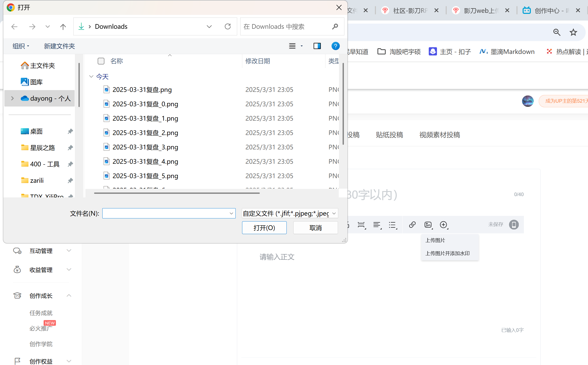This screenshot has height=365, width=588.
Task: Toggle the preview pane icon
Action: coord(317,46)
